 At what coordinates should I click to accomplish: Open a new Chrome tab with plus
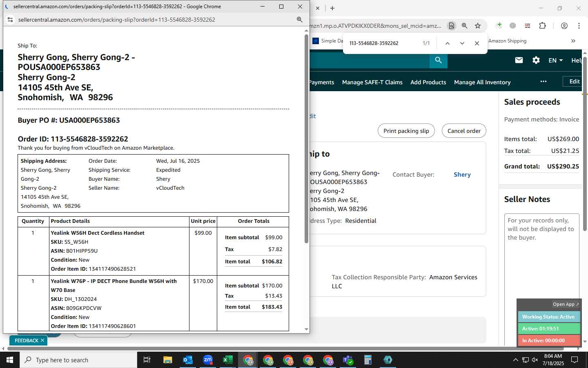click(x=332, y=8)
